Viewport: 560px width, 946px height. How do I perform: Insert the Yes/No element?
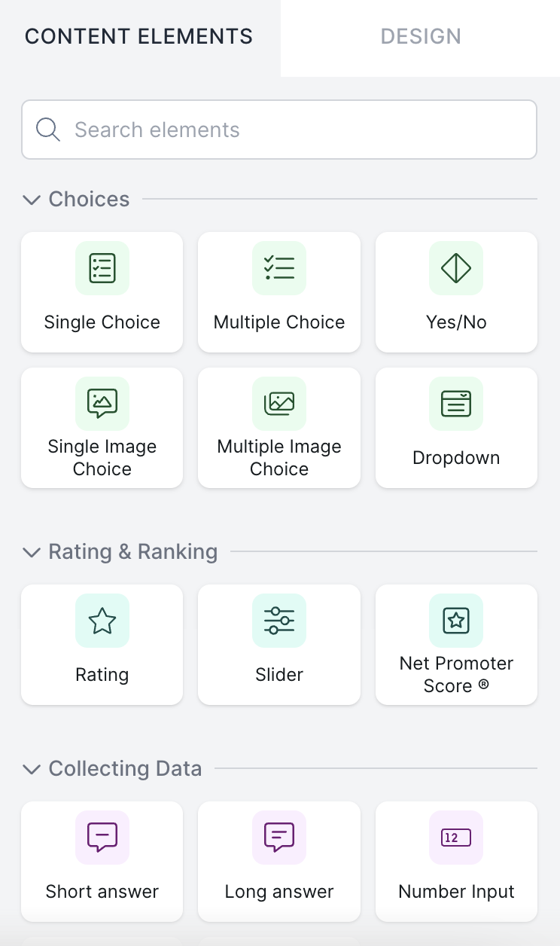(456, 291)
